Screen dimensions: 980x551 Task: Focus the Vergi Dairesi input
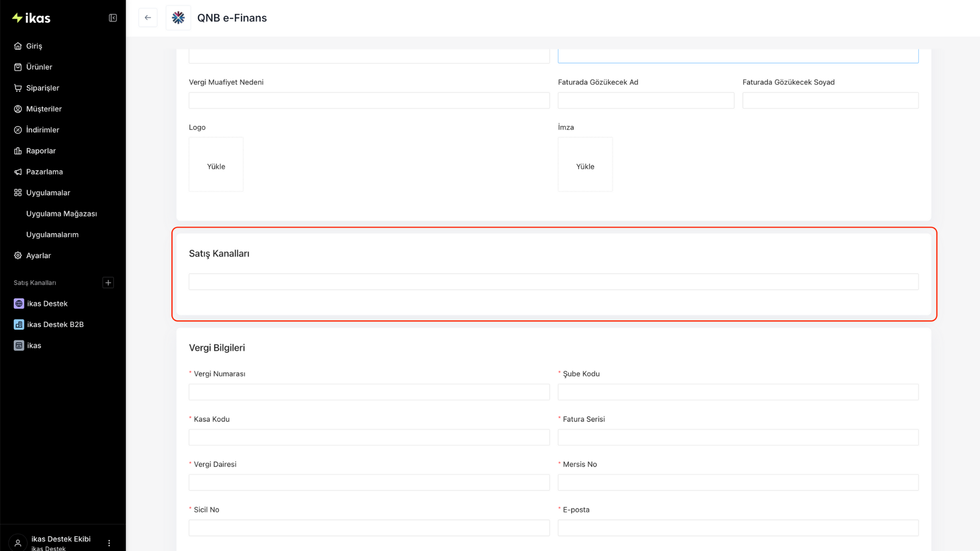[x=369, y=483]
